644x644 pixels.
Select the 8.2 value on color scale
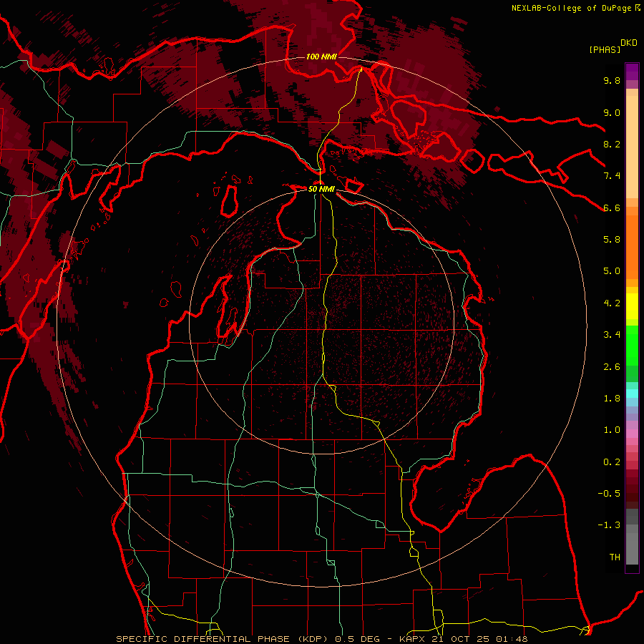[x=612, y=144]
